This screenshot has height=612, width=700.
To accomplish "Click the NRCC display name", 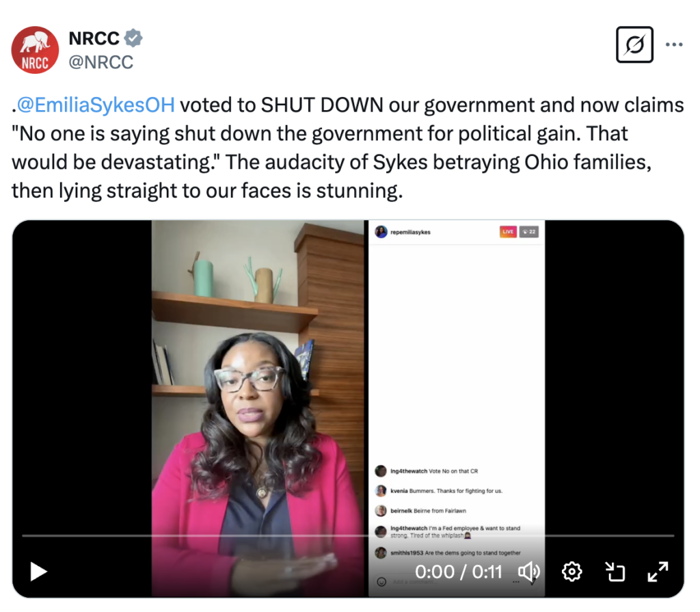I will (94, 38).
